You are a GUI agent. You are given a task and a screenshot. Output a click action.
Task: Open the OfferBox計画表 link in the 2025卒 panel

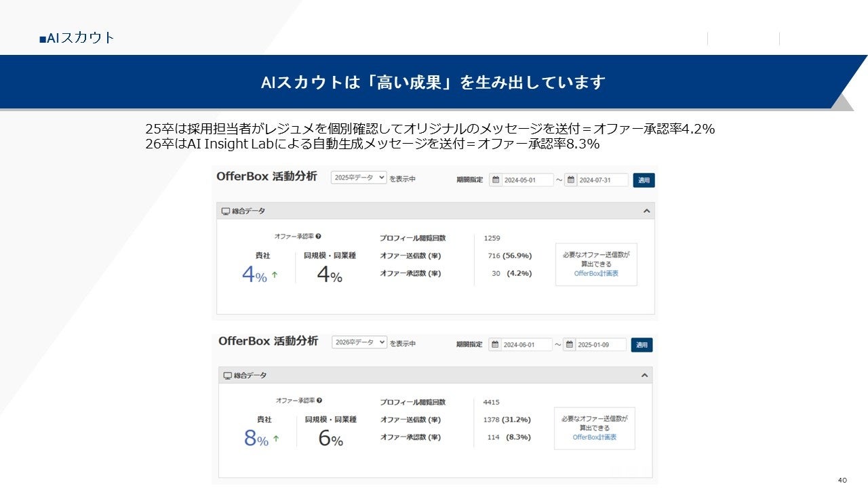coord(596,274)
